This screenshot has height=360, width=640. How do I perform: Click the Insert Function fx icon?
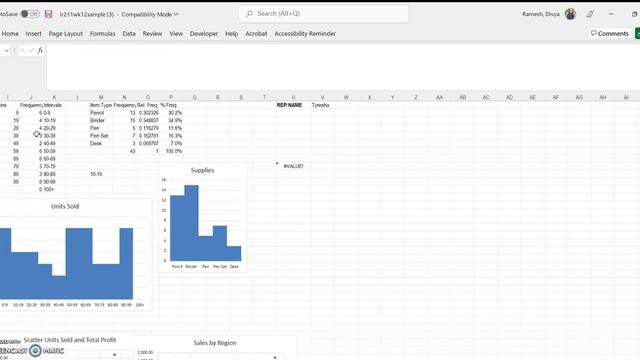pyautogui.click(x=40, y=50)
